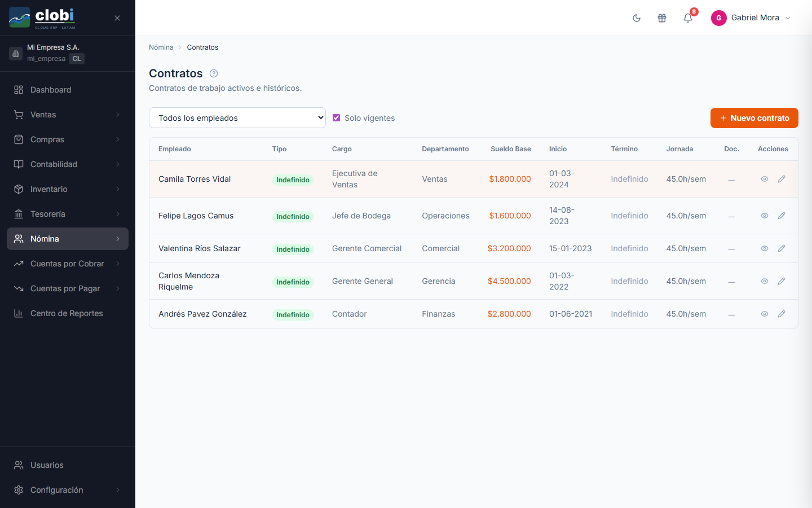Image resolution: width=812 pixels, height=508 pixels.
Task: Follow the Nómina breadcrumb link
Action: (x=161, y=47)
